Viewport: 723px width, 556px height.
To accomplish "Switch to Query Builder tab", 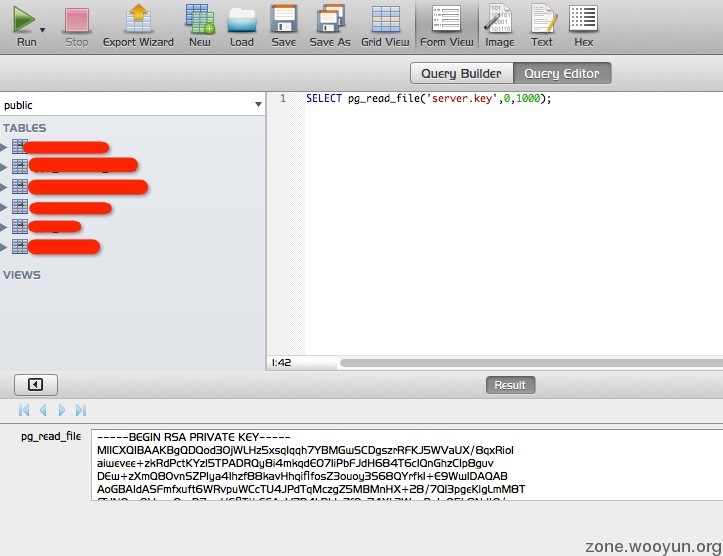I will 461,73.
